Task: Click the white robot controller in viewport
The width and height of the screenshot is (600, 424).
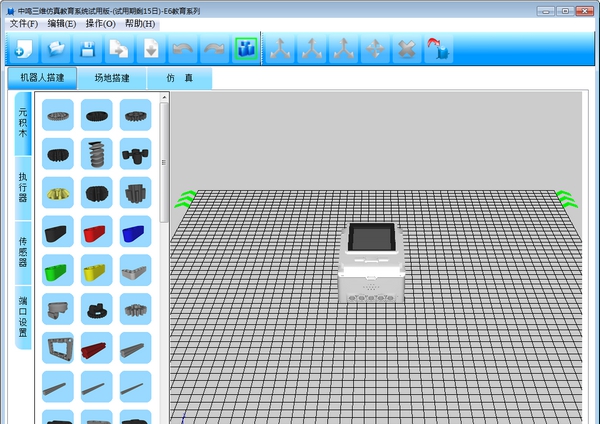Action: point(372,262)
